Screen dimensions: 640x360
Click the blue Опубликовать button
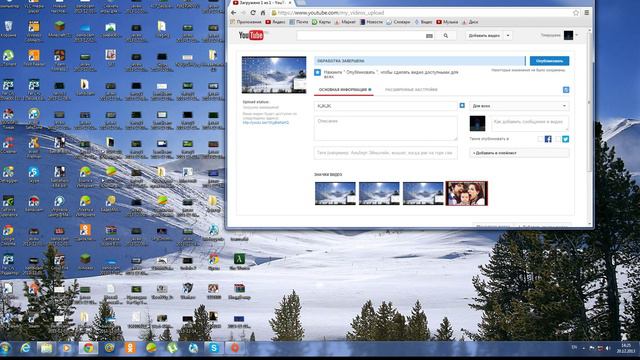tap(549, 61)
